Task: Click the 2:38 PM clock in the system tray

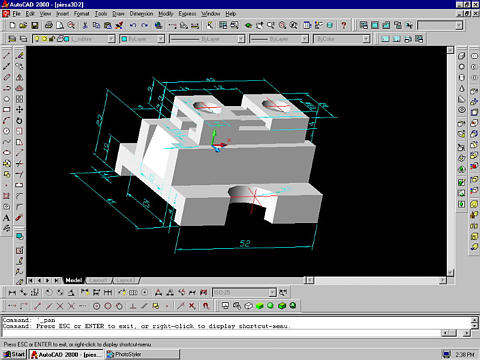Action: pyautogui.click(x=465, y=354)
